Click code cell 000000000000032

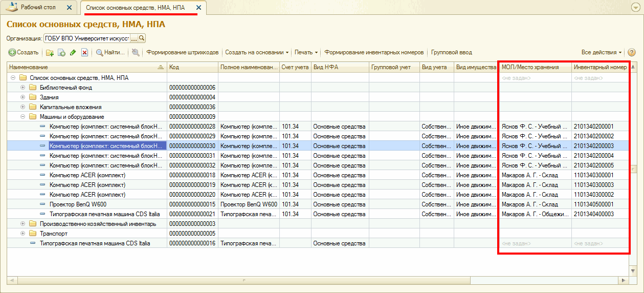[x=192, y=165]
